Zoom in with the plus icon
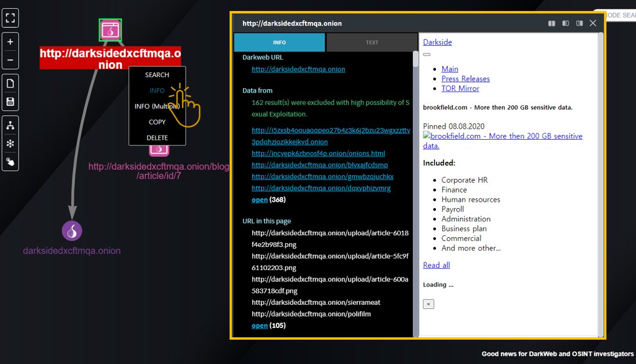636x364 pixels. coord(10,42)
